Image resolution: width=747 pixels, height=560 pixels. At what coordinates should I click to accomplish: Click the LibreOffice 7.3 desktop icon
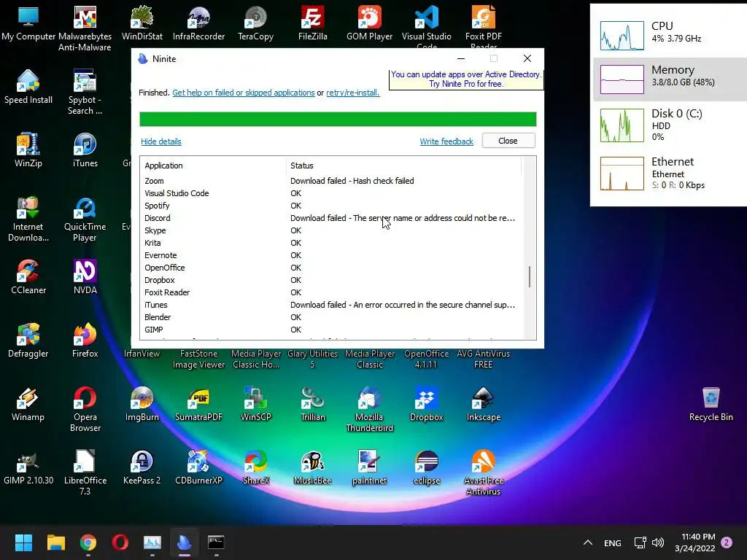click(x=85, y=472)
